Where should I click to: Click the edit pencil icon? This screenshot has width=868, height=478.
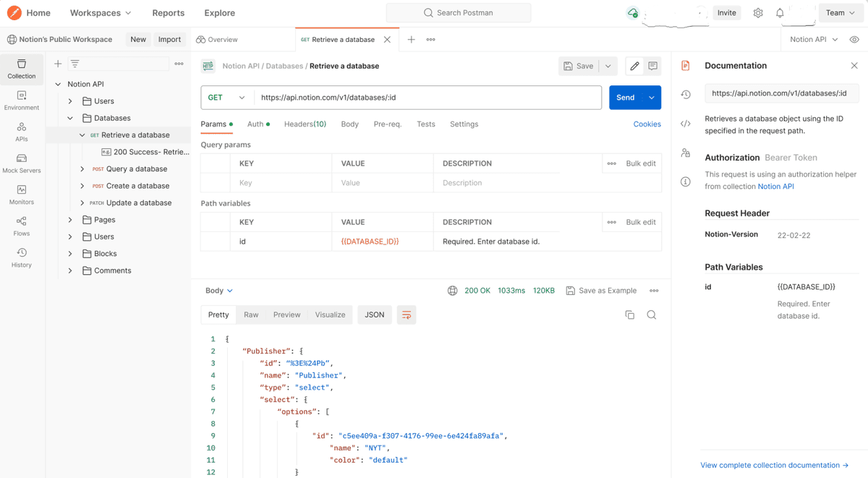pyautogui.click(x=634, y=66)
